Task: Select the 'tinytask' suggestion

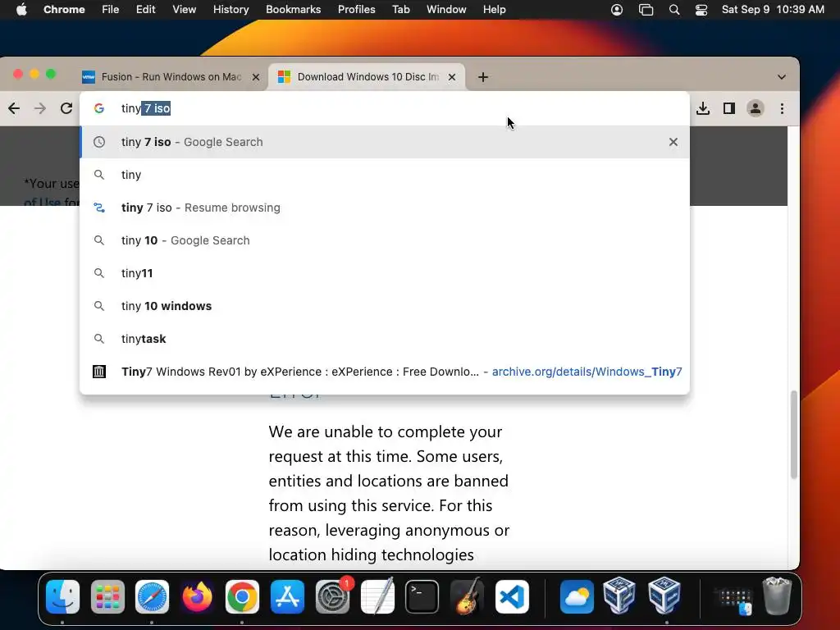Action: (385, 339)
